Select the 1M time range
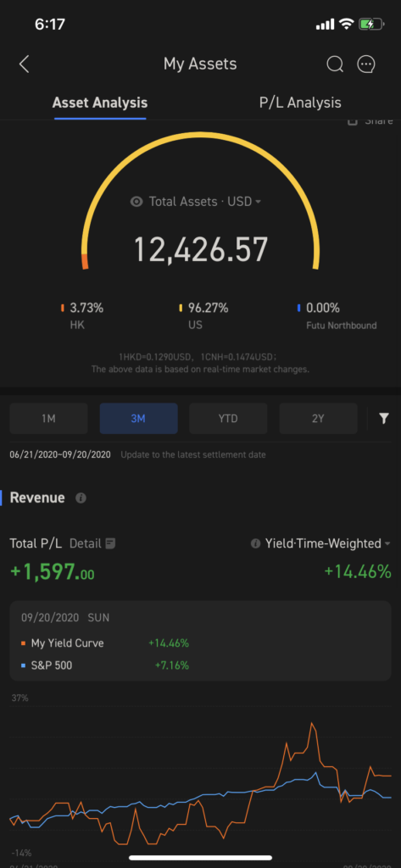 48,419
